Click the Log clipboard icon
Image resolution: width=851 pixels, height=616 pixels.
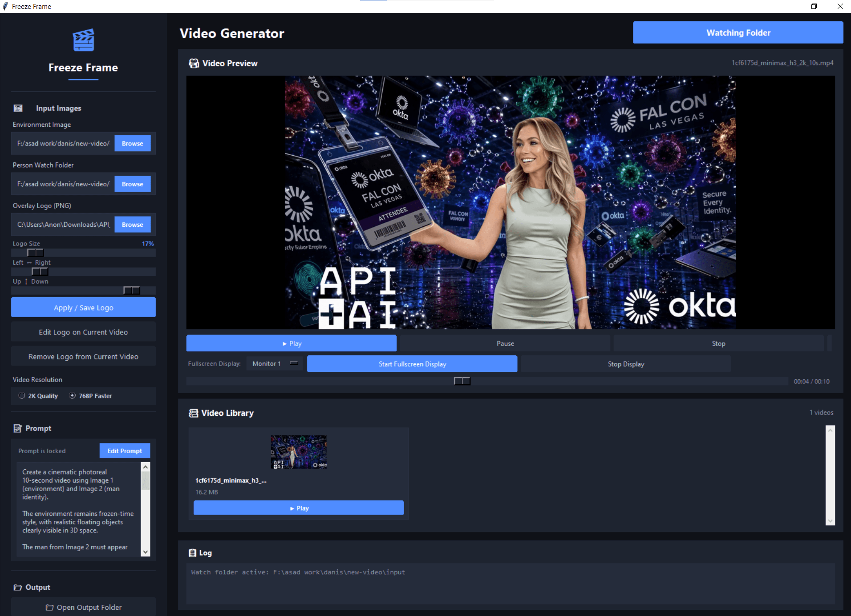(193, 553)
